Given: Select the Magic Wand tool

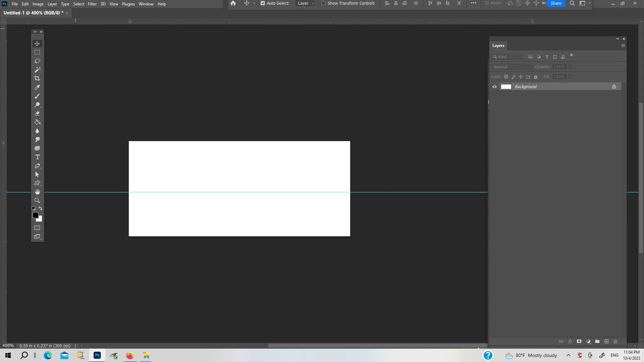Looking at the screenshot, I should point(37,70).
